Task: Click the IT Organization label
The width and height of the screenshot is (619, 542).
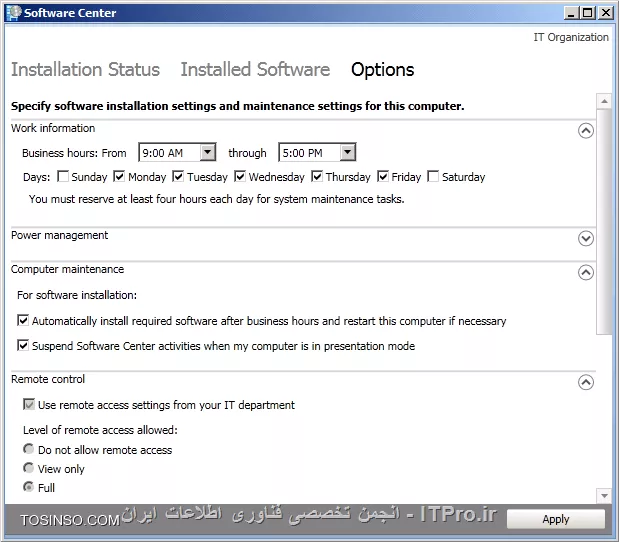Action: (571, 37)
